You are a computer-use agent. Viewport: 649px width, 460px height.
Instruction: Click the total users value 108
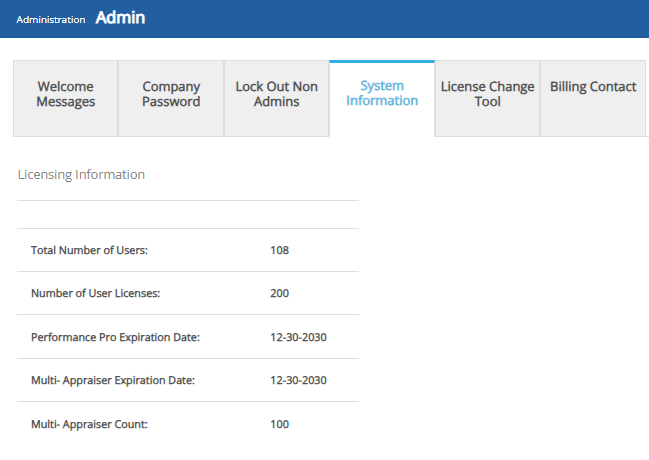coord(279,250)
